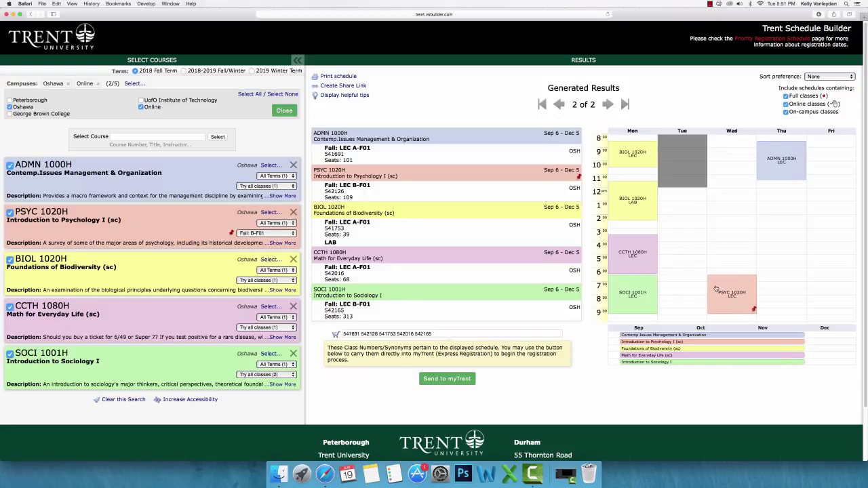The height and width of the screenshot is (488, 868).
Task: Select the 2019 Winter Term option
Action: pos(252,71)
